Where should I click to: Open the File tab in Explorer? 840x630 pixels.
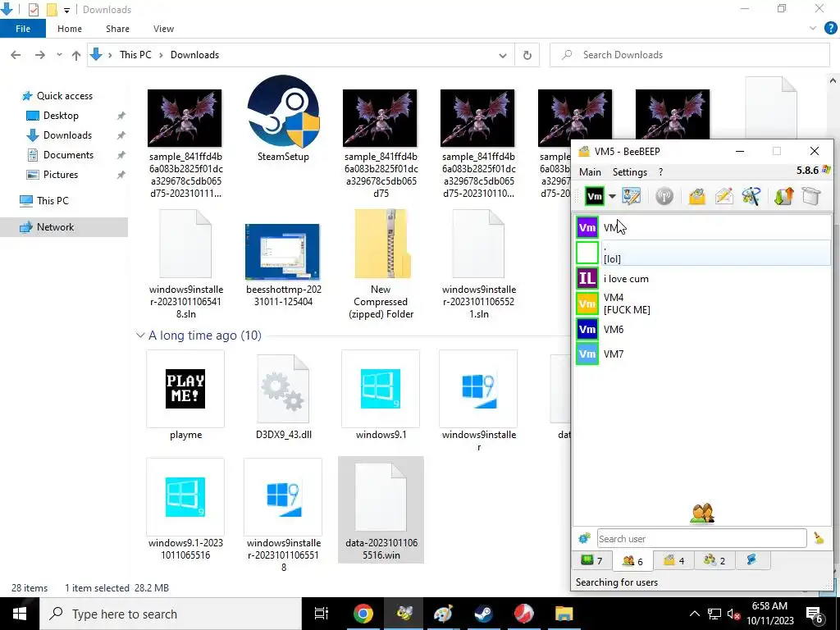point(23,29)
